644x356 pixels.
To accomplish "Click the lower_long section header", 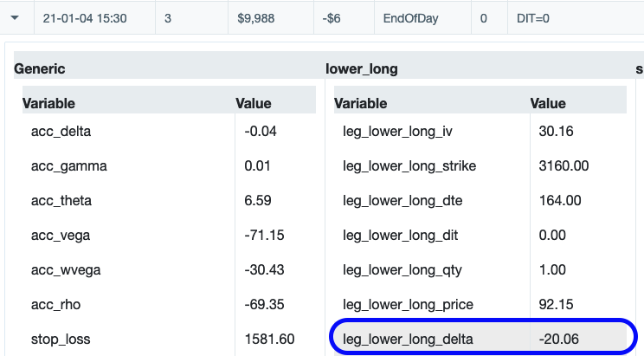I will (361, 68).
